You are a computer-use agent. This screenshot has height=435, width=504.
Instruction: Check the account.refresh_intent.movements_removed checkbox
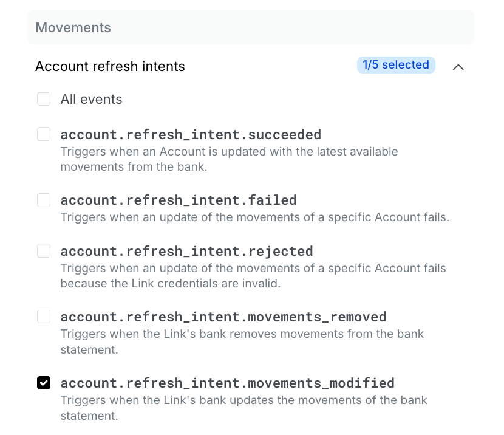click(44, 317)
